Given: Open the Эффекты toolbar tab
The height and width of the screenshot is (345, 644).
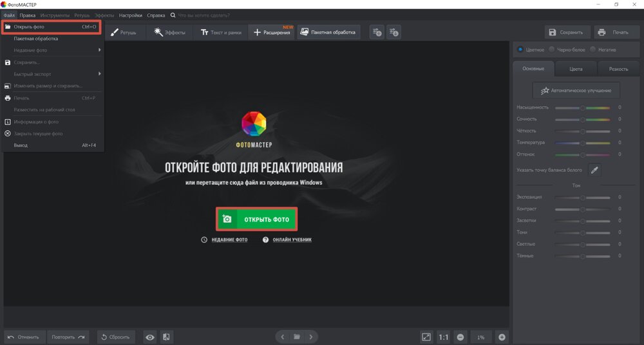Looking at the screenshot, I should (x=169, y=32).
